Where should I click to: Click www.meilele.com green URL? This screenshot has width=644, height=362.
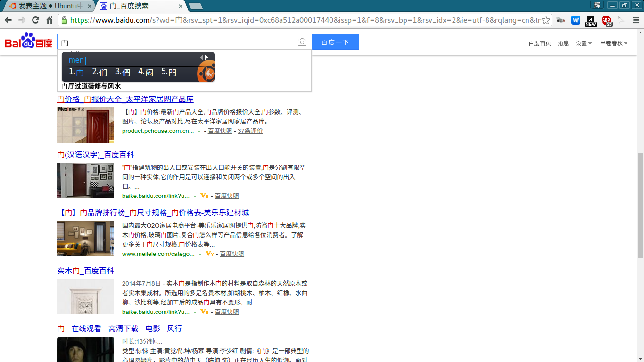[x=158, y=254]
